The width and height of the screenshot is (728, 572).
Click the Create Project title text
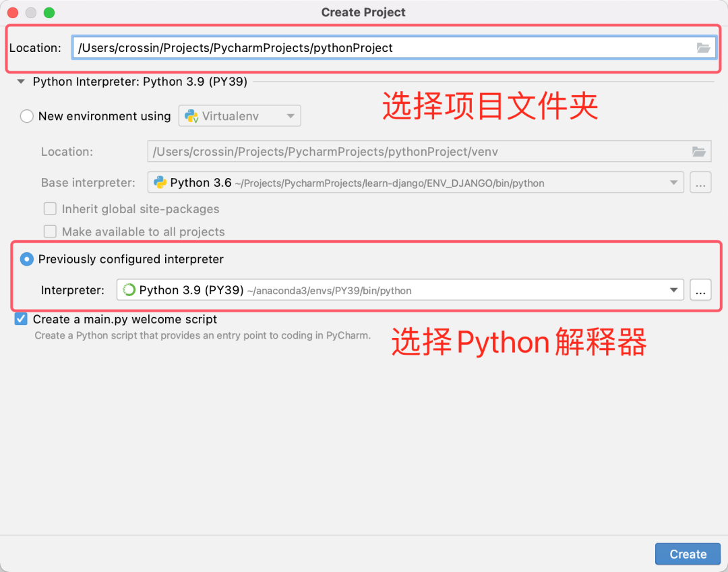pos(363,13)
